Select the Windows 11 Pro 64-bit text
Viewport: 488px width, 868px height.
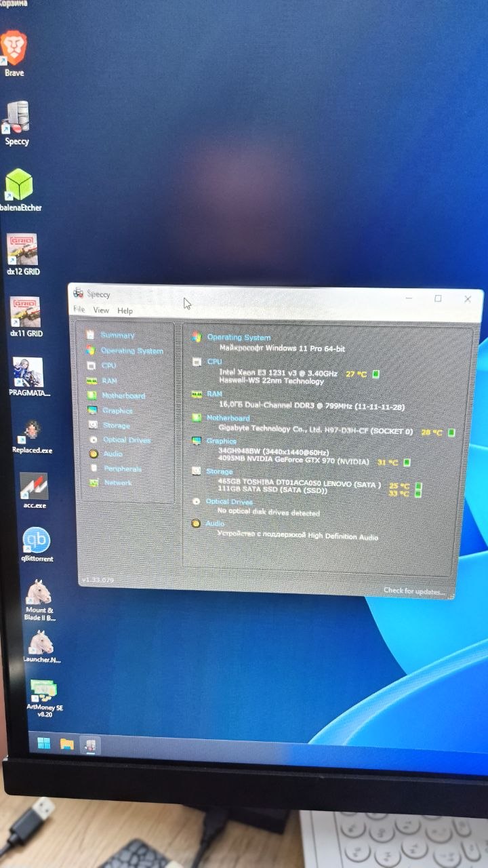(282, 348)
